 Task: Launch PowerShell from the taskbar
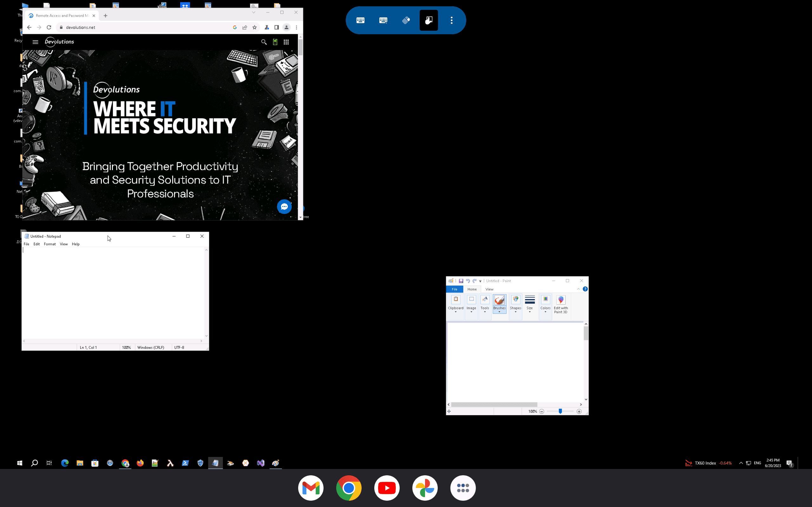(185, 463)
